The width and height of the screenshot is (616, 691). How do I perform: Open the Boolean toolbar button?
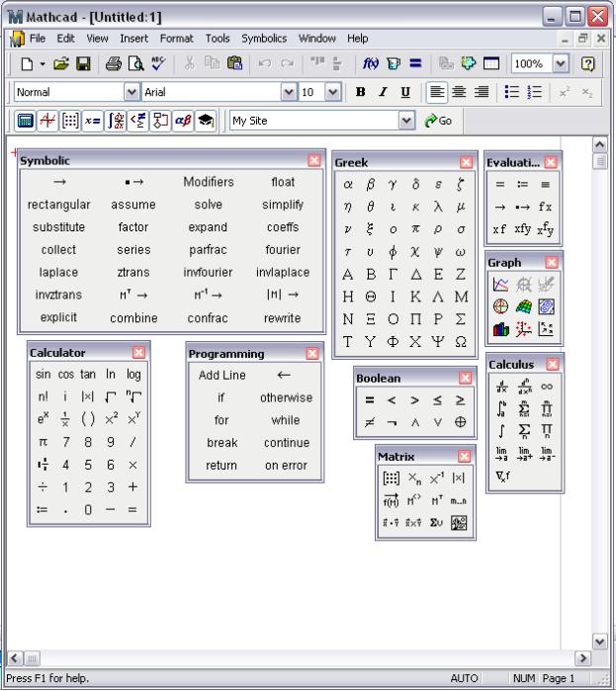137,121
